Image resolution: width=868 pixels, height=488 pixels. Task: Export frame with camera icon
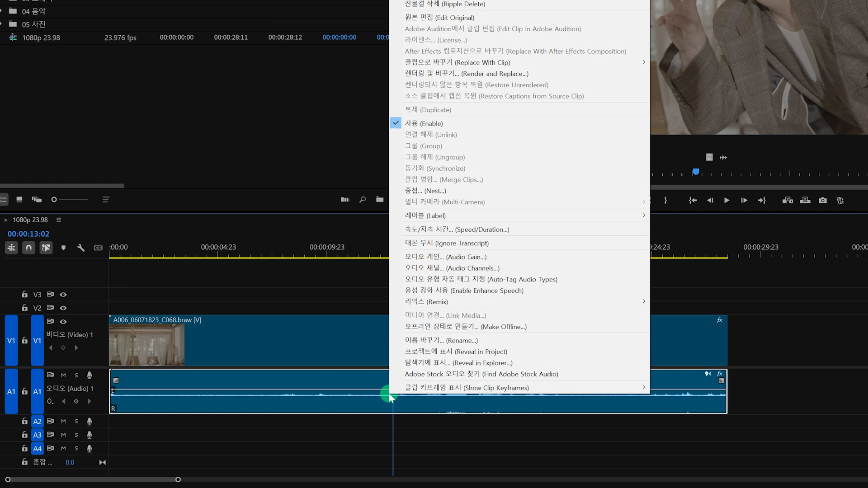point(823,200)
